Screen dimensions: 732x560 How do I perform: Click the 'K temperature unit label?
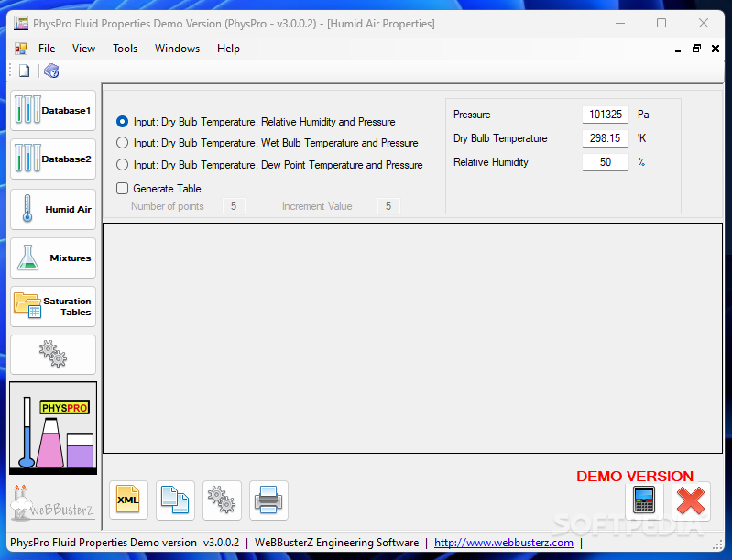(642, 138)
